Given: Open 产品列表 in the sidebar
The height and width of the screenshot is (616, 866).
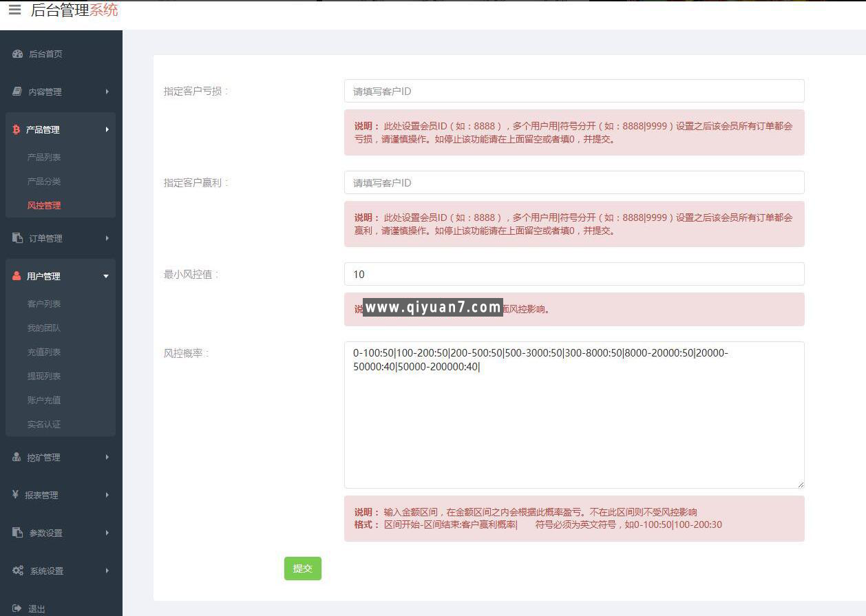Looking at the screenshot, I should point(44,157).
